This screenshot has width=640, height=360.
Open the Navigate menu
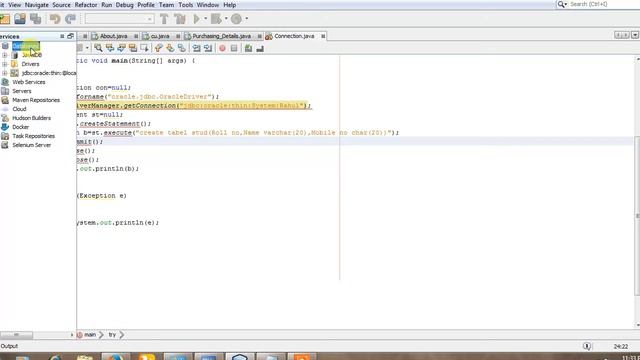tap(36, 5)
